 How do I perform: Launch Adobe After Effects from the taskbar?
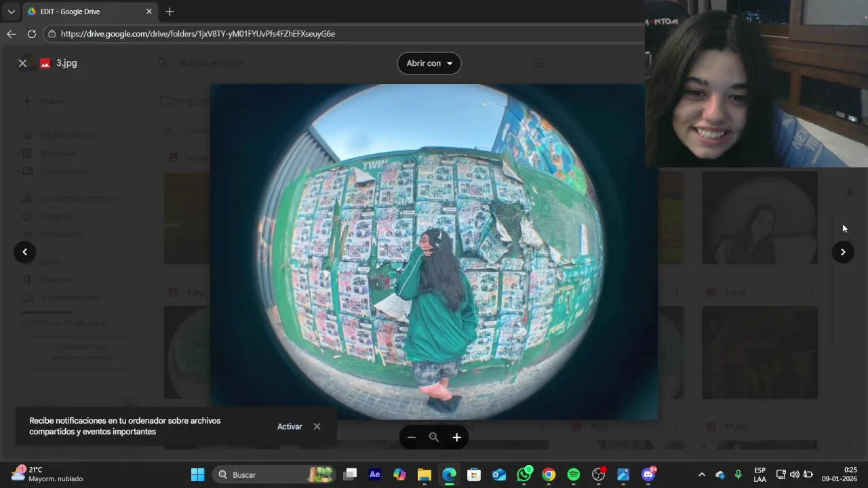374,474
